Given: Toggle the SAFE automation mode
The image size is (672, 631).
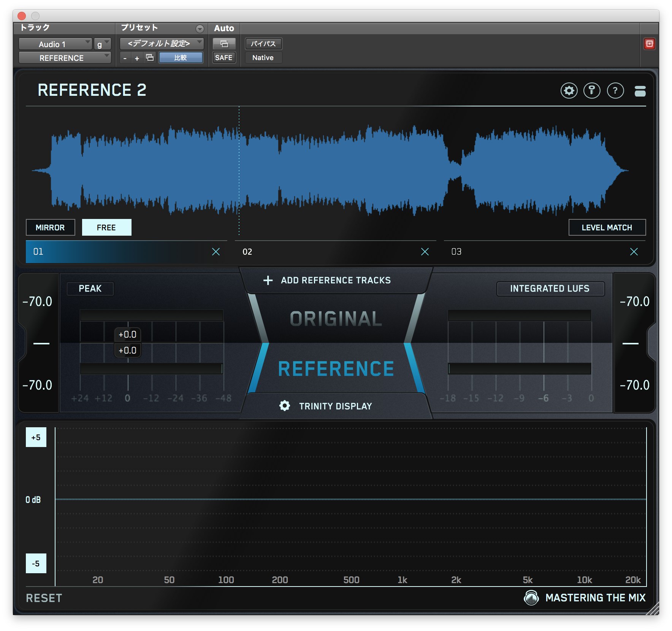Looking at the screenshot, I should [224, 57].
